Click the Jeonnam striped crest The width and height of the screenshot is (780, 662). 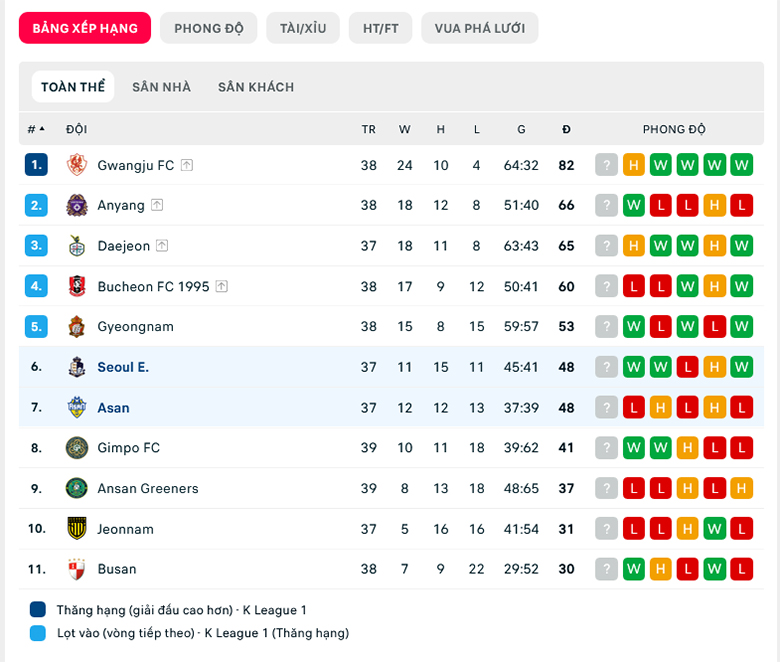point(77,528)
